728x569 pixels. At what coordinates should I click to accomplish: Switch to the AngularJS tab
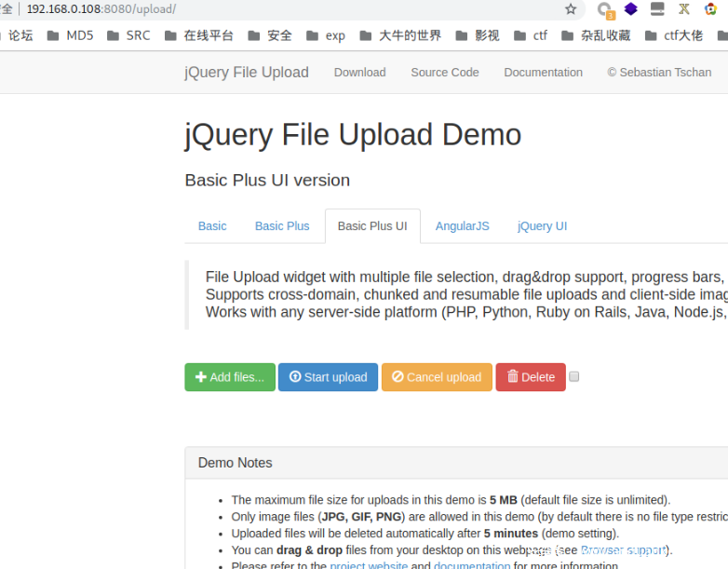(x=463, y=226)
